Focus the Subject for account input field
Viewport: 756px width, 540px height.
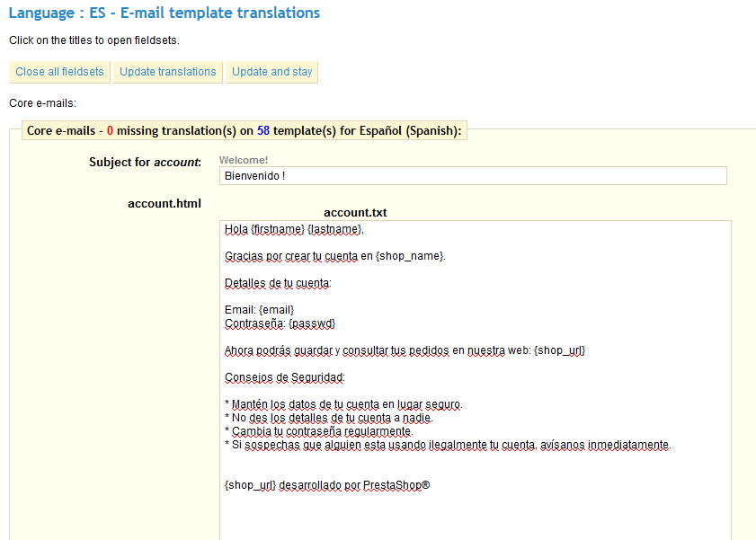click(x=472, y=175)
